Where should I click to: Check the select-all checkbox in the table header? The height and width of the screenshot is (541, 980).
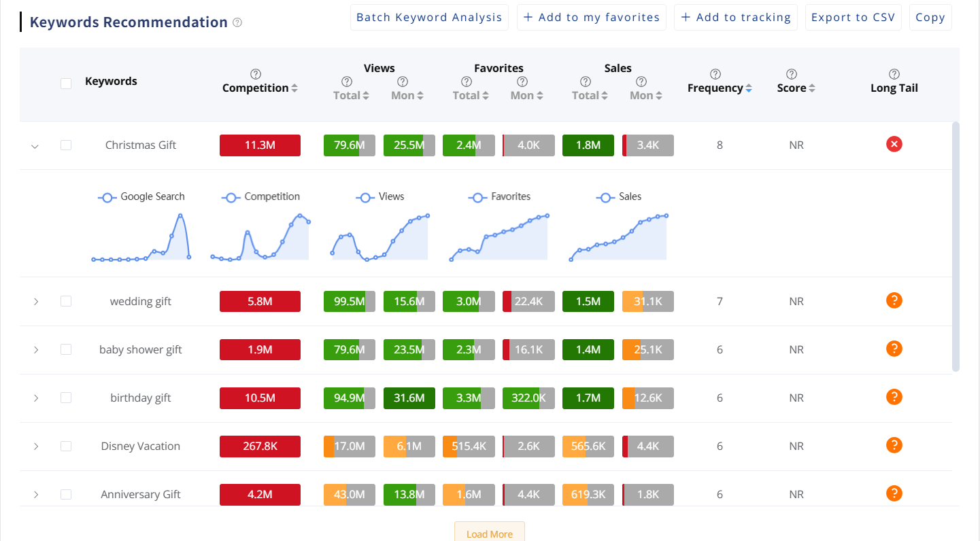[x=66, y=82]
